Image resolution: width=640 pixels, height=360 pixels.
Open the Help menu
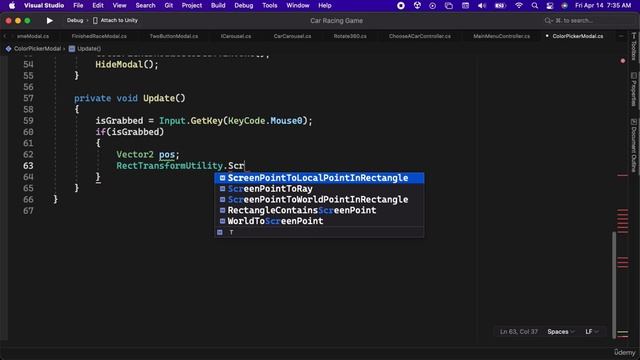point(324,6)
